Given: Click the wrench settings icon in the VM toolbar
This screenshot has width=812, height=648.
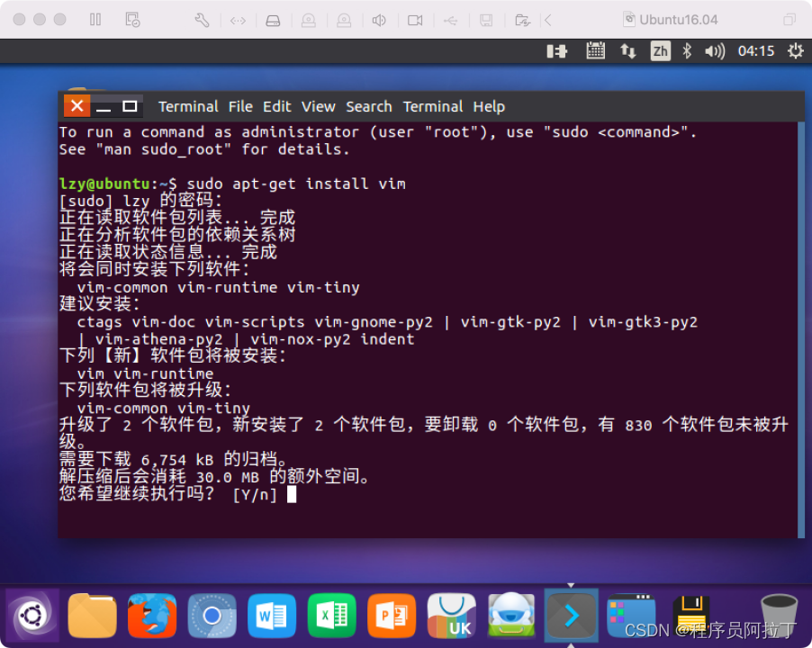Looking at the screenshot, I should (202, 19).
